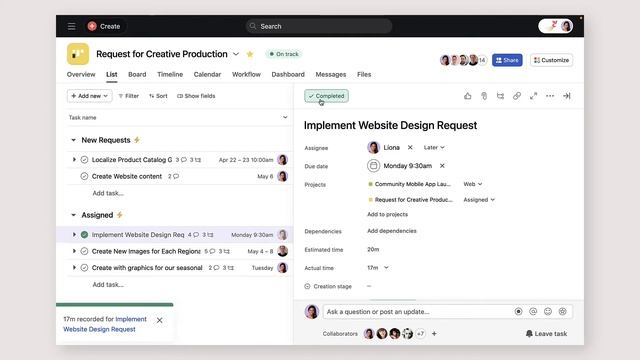This screenshot has height=360, width=640.
Task: Click the +7 collaborators count
Action: [420, 333]
